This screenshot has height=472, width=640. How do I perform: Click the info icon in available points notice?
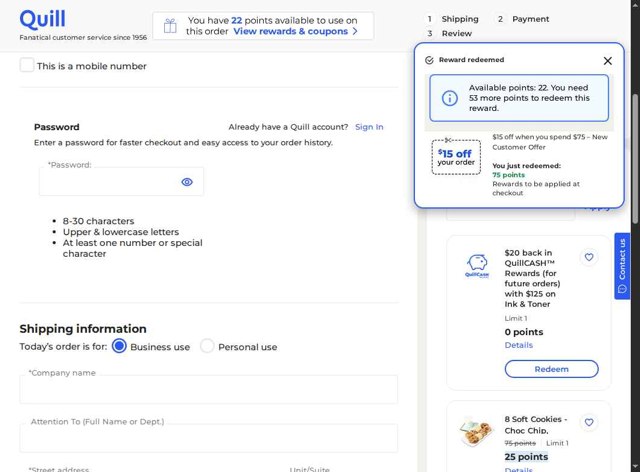(449, 98)
